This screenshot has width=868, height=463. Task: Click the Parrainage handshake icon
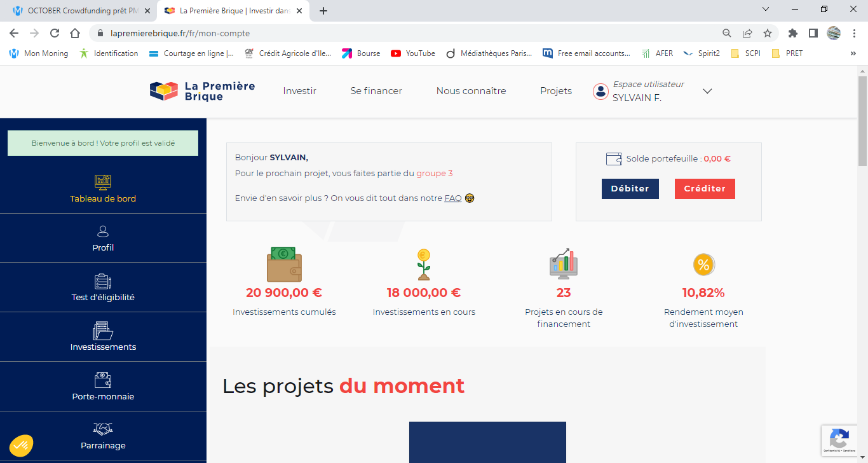[x=103, y=429]
